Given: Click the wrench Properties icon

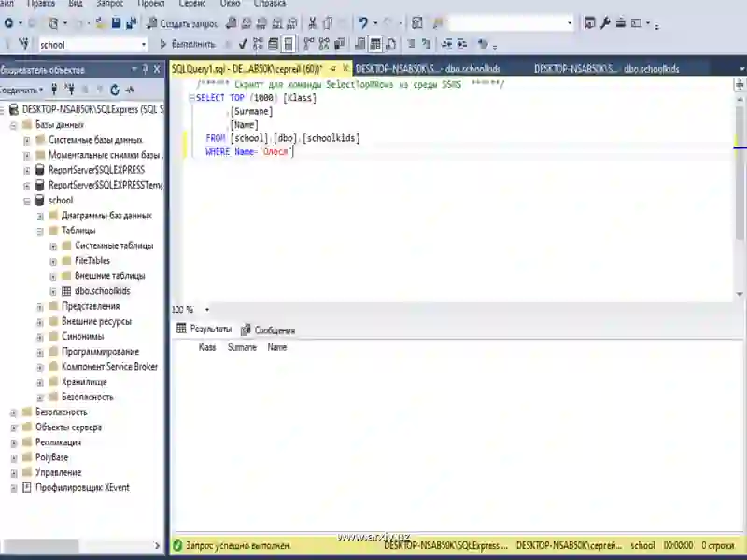Looking at the screenshot, I should (605, 22).
